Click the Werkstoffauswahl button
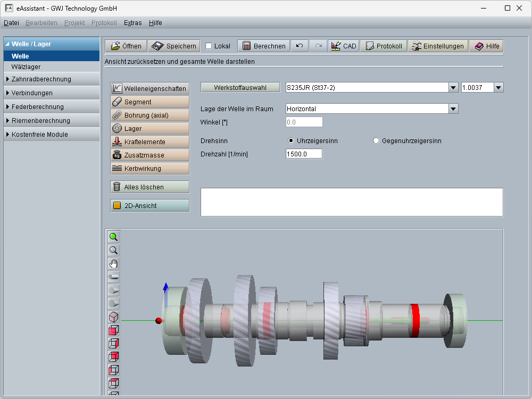The image size is (532, 399). pos(240,88)
